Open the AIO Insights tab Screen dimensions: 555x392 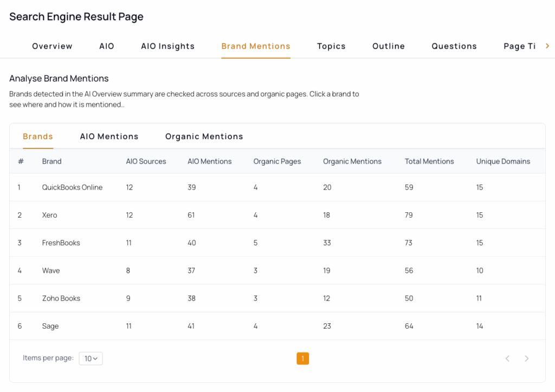coord(168,47)
